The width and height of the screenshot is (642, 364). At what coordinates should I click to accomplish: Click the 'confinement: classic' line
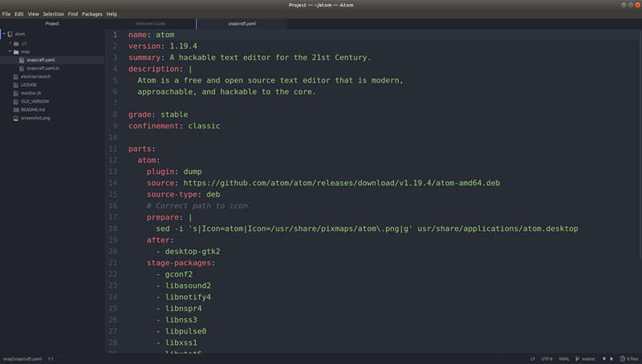click(x=174, y=126)
